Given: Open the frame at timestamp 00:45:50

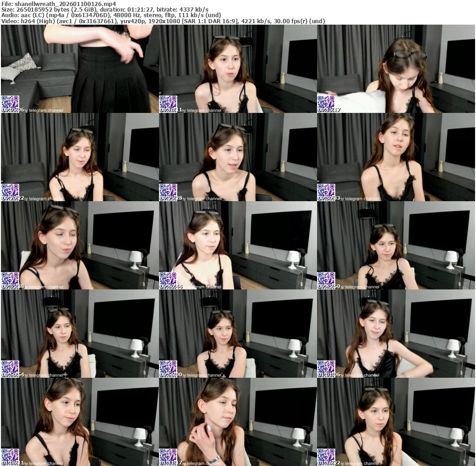Looking at the screenshot, I should 396,245.
